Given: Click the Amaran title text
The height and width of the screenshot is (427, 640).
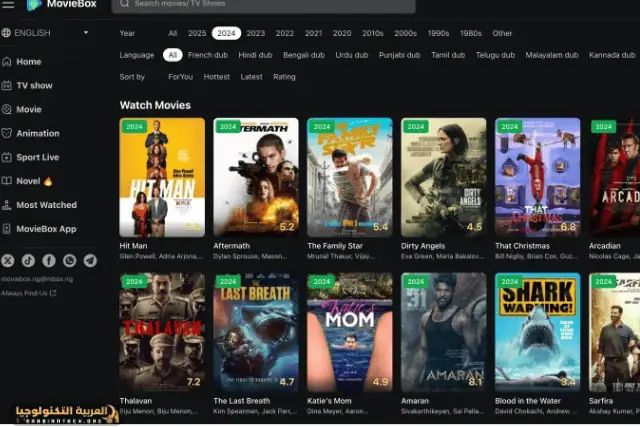Looking at the screenshot, I should point(415,401).
